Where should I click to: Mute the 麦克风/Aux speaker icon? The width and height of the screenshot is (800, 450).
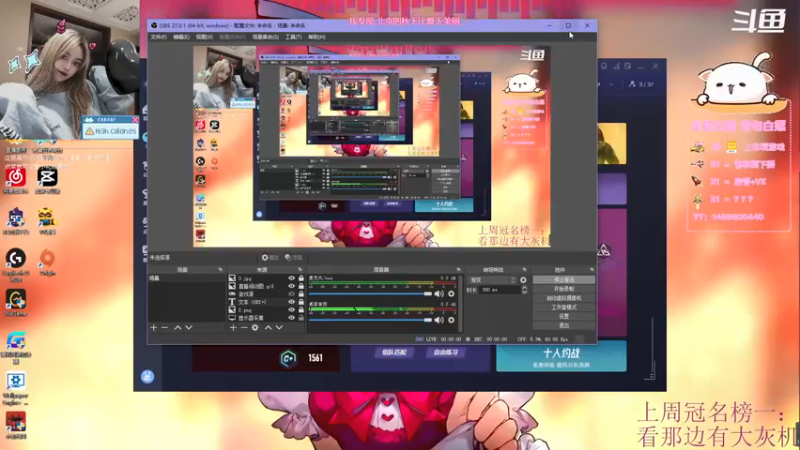[439, 294]
